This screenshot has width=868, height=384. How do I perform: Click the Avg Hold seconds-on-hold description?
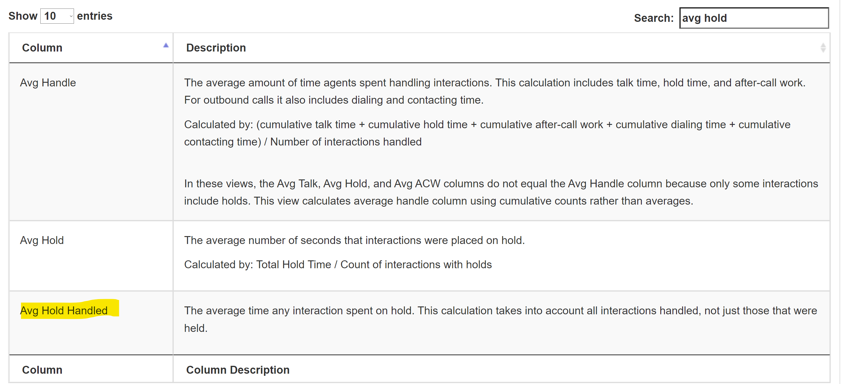[354, 240]
